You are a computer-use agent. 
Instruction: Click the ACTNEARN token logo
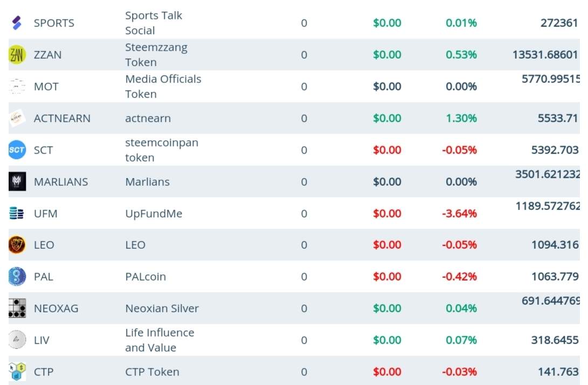tap(17, 118)
